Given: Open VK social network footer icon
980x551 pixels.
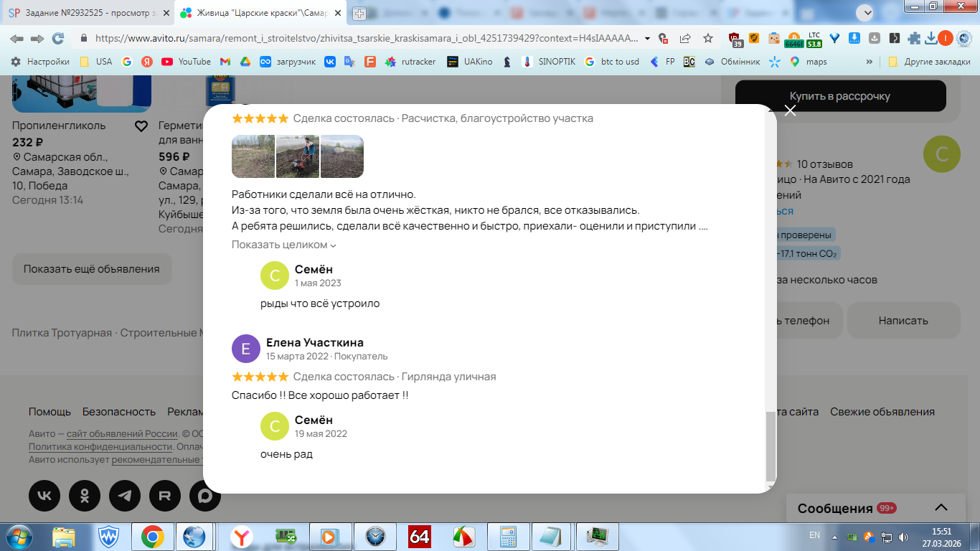Looking at the screenshot, I should 44,496.
